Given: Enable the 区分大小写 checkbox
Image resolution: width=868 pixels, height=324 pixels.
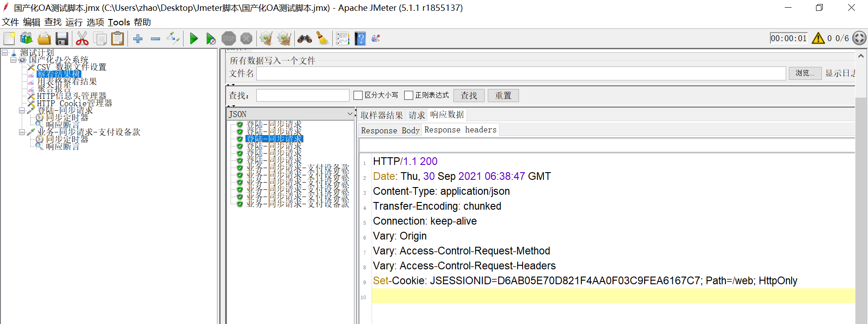Looking at the screenshot, I should [x=358, y=95].
